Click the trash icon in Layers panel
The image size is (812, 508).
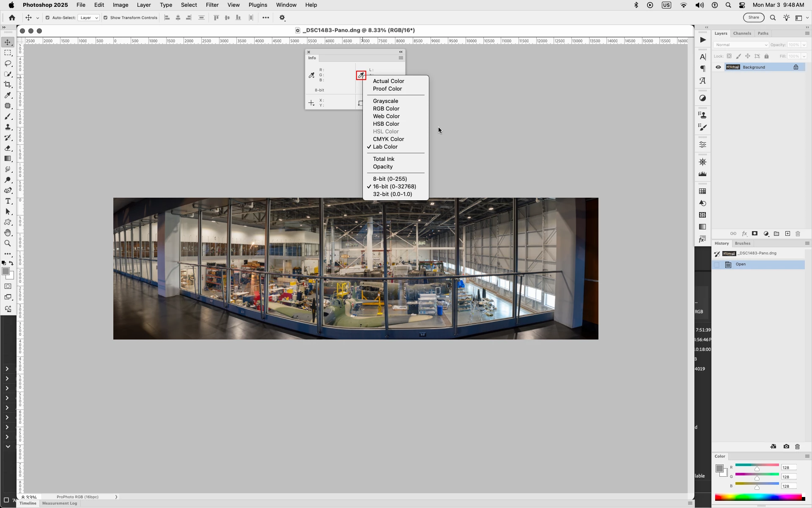(798, 234)
